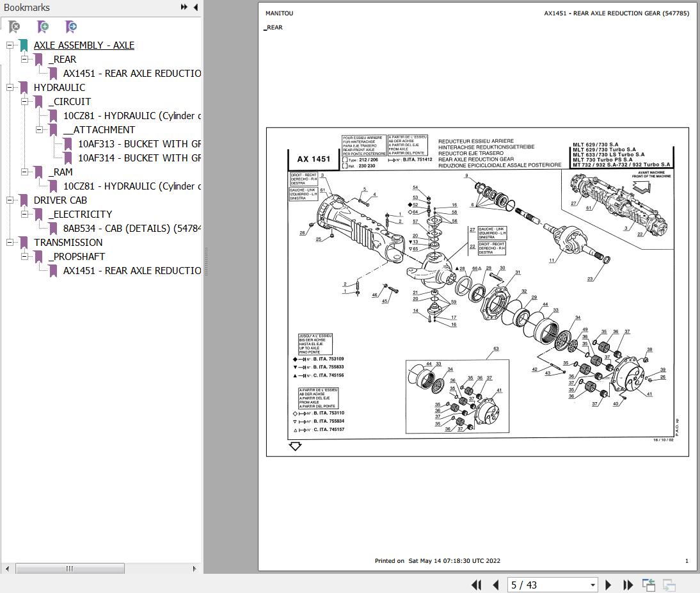Collapse the Bookmarks panel with the triangle
The width and height of the screenshot is (700, 593).
pos(196,7)
